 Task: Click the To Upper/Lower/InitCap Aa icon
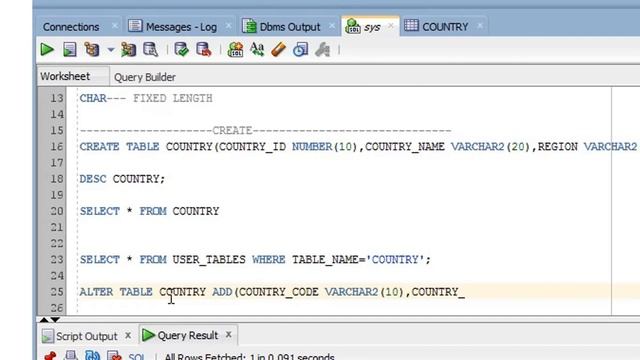coord(257,50)
